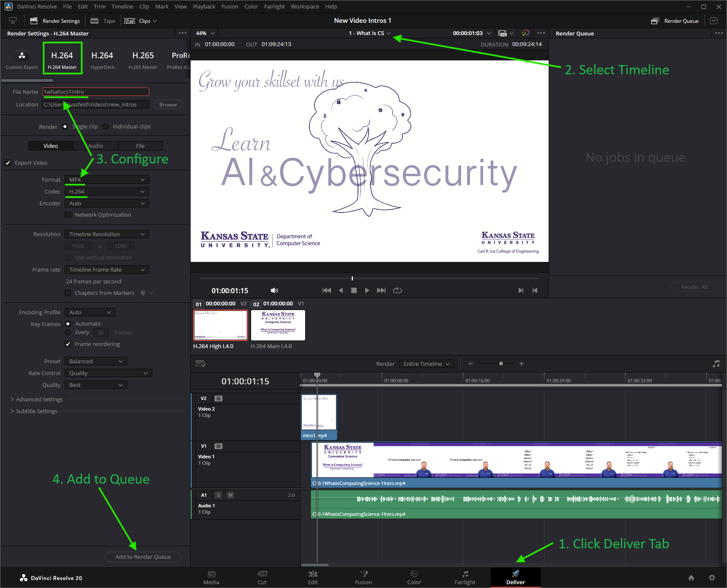Image resolution: width=727 pixels, height=588 pixels.
Task: Switch to the Fairlight page
Action: (465, 577)
